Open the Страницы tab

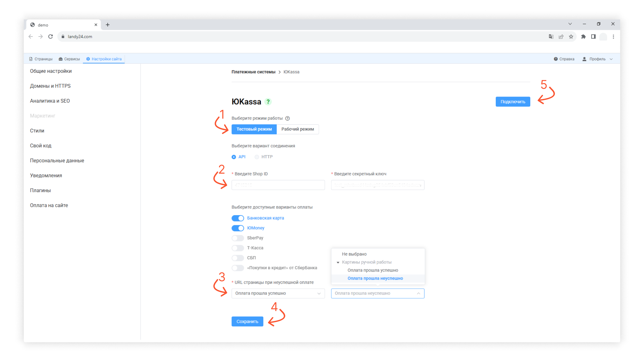click(x=41, y=59)
